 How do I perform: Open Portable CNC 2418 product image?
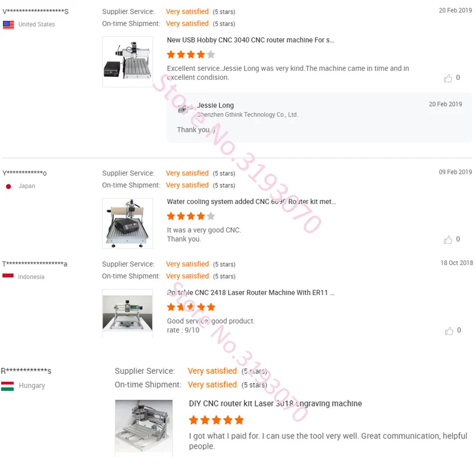tap(127, 314)
